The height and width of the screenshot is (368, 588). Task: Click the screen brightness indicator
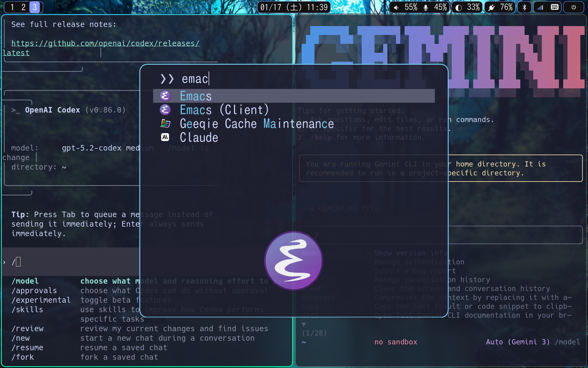pyautogui.click(x=458, y=7)
